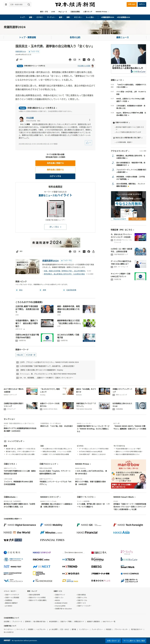The height and width of the screenshot is (644, 150).
Task: Open the NIKKEI リスキリング footer logo
Action: point(42,553)
